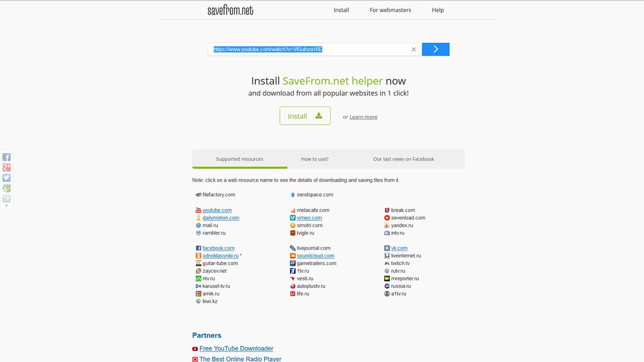Screen dimensions: 644x362
Task: Click the Google bookmarks side icon
Action: click(x=7, y=188)
